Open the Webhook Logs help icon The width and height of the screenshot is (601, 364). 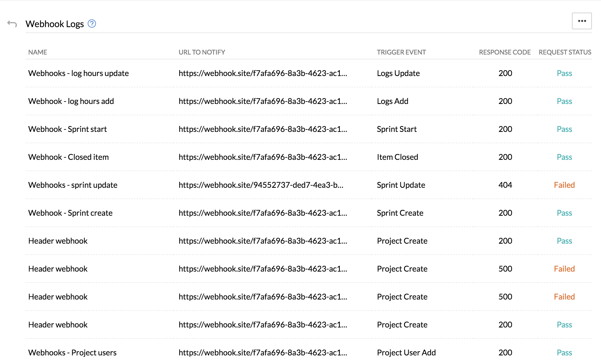(92, 24)
